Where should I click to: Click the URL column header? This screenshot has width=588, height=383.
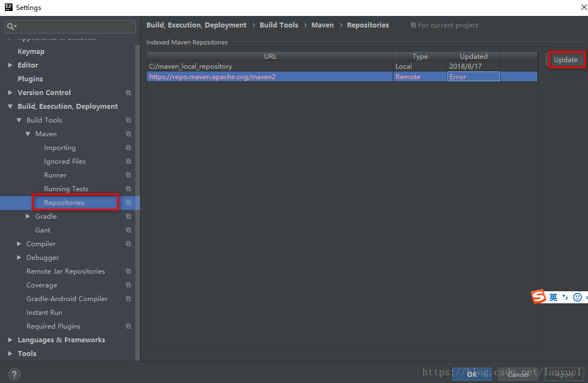coord(270,56)
